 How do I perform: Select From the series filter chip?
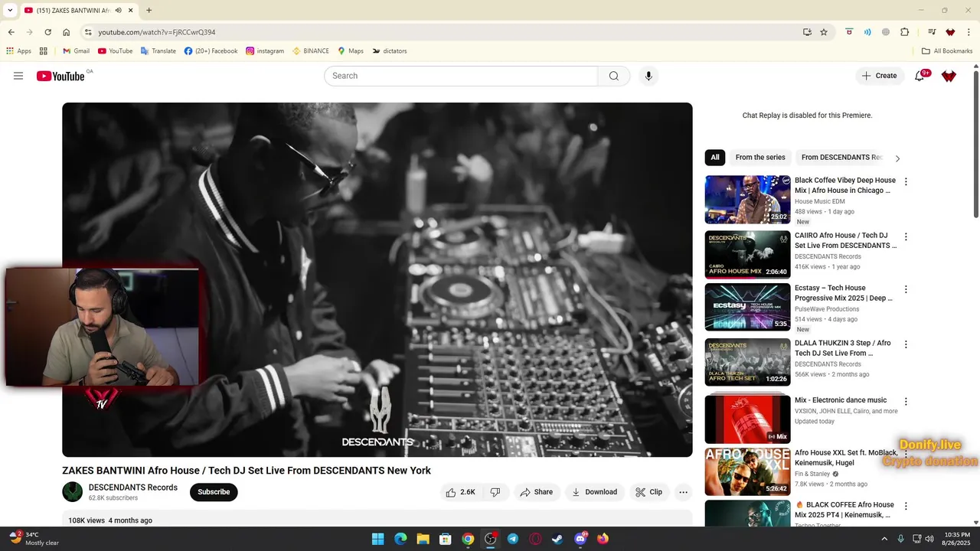pyautogui.click(x=760, y=158)
